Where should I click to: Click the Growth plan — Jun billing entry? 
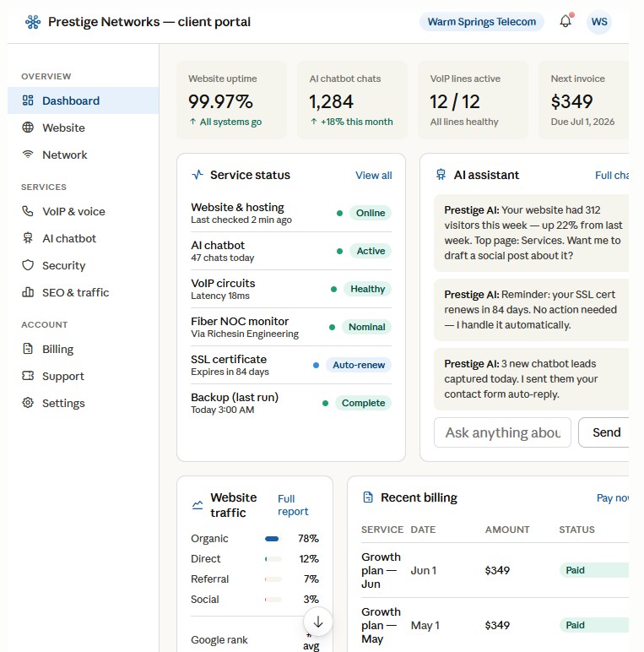coord(381,570)
